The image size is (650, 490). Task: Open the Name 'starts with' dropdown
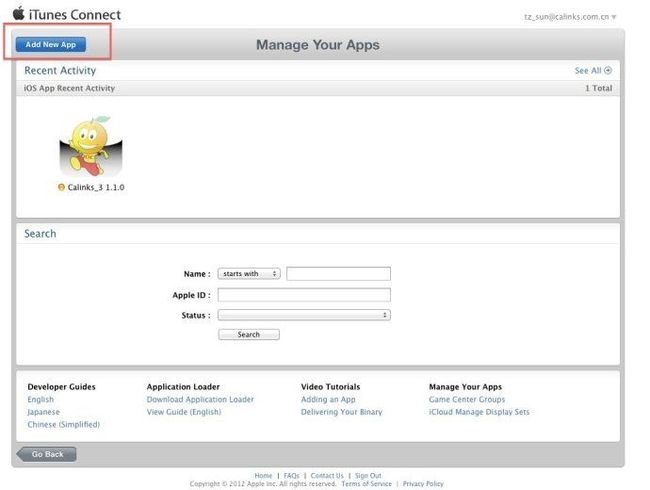(249, 274)
